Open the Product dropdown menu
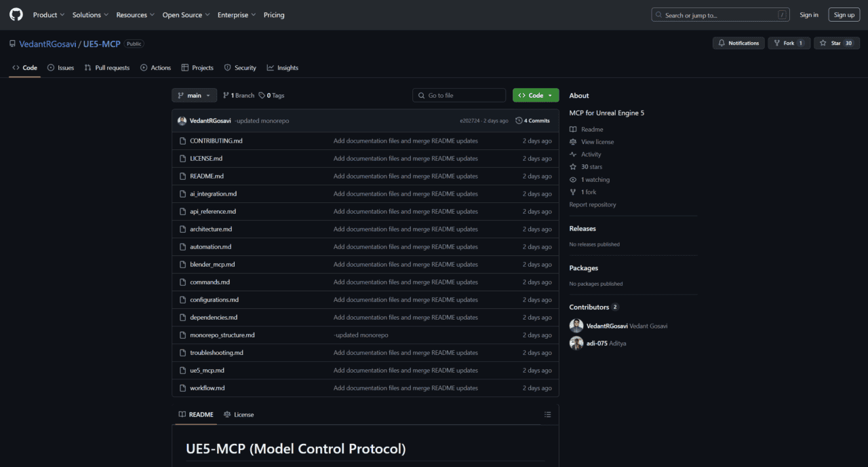The image size is (868, 467). coord(49,15)
